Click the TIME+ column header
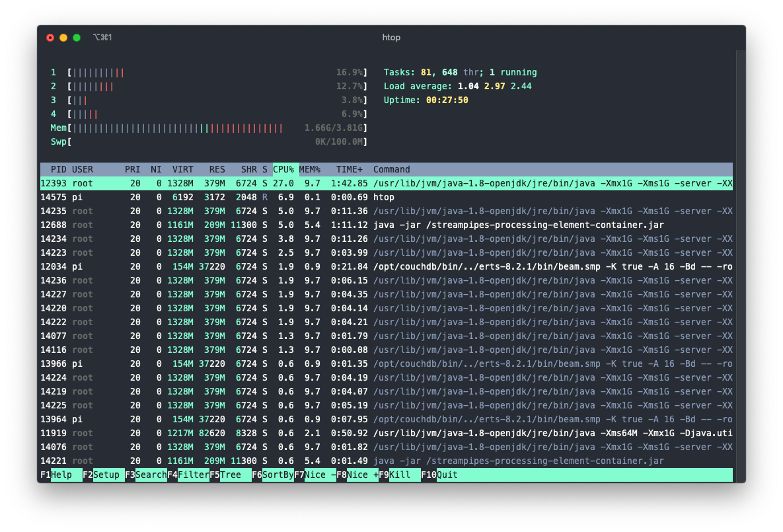783x532 pixels. (x=349, y=169)
